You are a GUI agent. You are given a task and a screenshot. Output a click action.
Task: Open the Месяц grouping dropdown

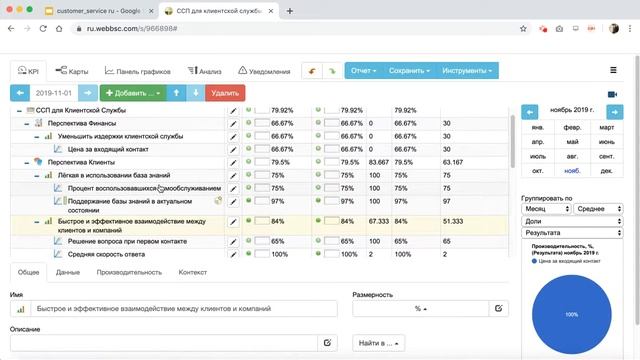click(x=546, y=209)
